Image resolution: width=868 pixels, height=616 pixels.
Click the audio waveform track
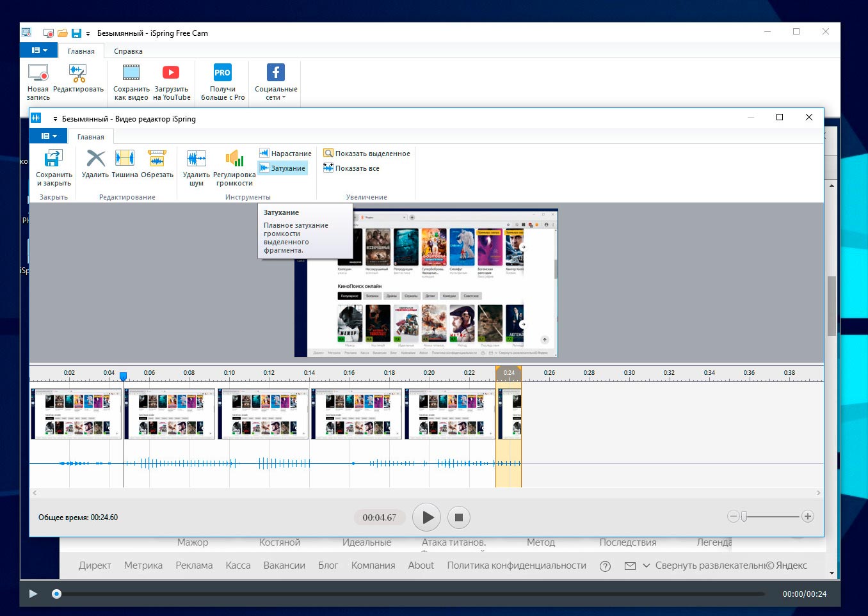coord(275,463)
